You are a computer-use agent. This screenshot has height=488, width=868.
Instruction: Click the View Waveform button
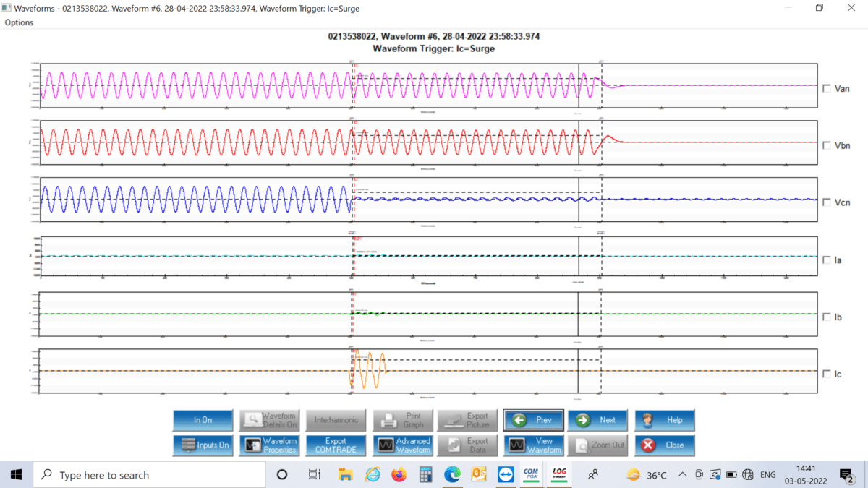point(533,445)
